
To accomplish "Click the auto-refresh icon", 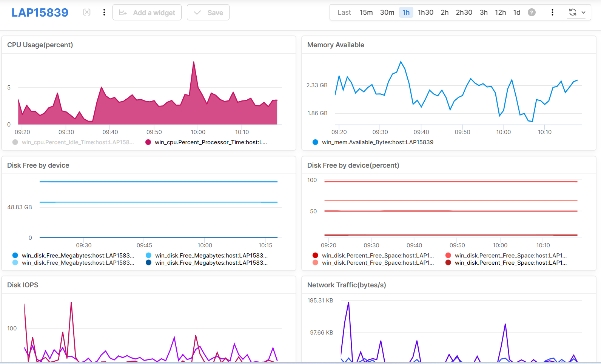I will 572,12.
